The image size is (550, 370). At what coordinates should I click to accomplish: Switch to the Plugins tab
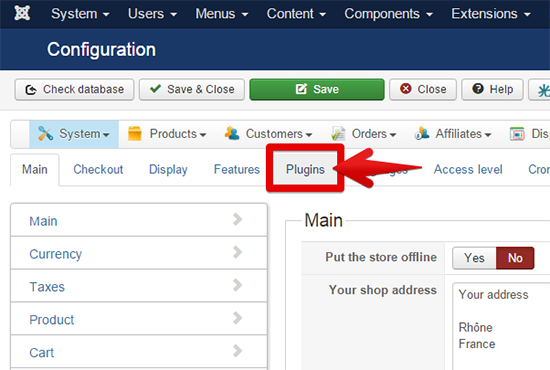coord(305,170)
